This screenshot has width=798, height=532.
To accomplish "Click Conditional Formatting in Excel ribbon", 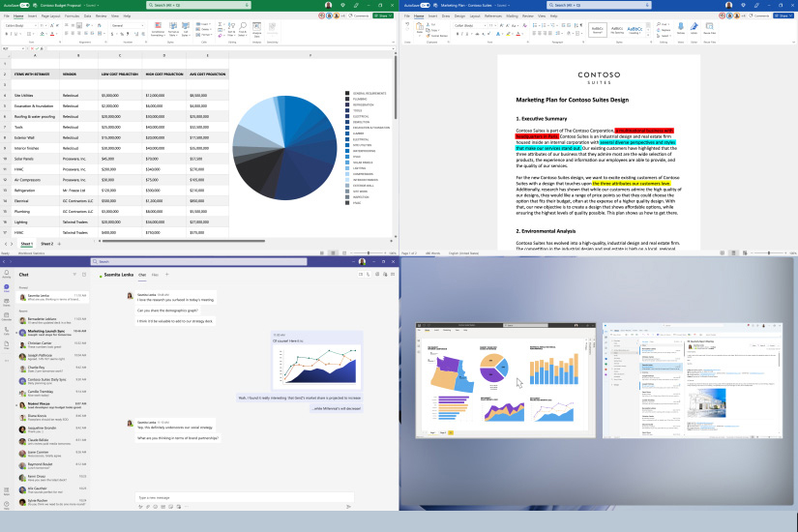I will pyautogui.click(x=158, y=28).
